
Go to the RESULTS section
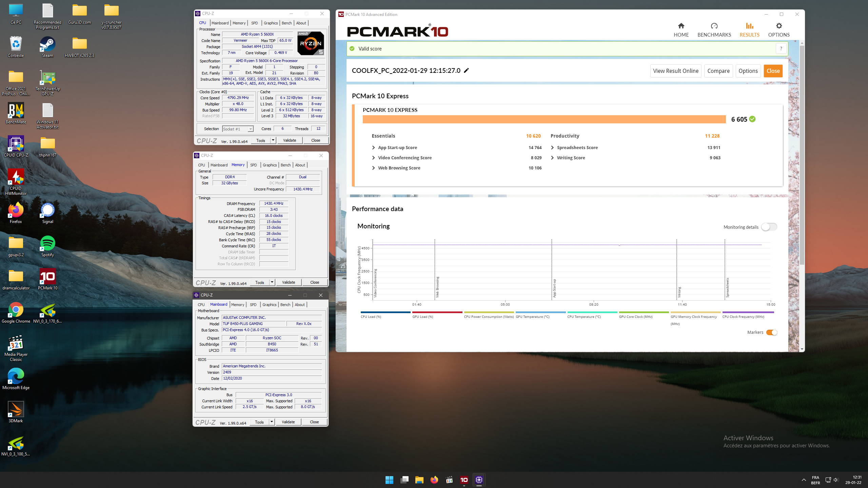[749, 30]
